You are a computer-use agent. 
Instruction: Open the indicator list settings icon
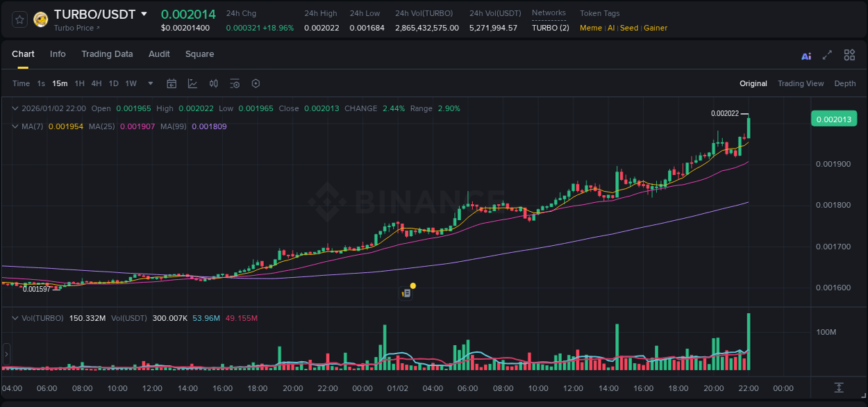235,83
